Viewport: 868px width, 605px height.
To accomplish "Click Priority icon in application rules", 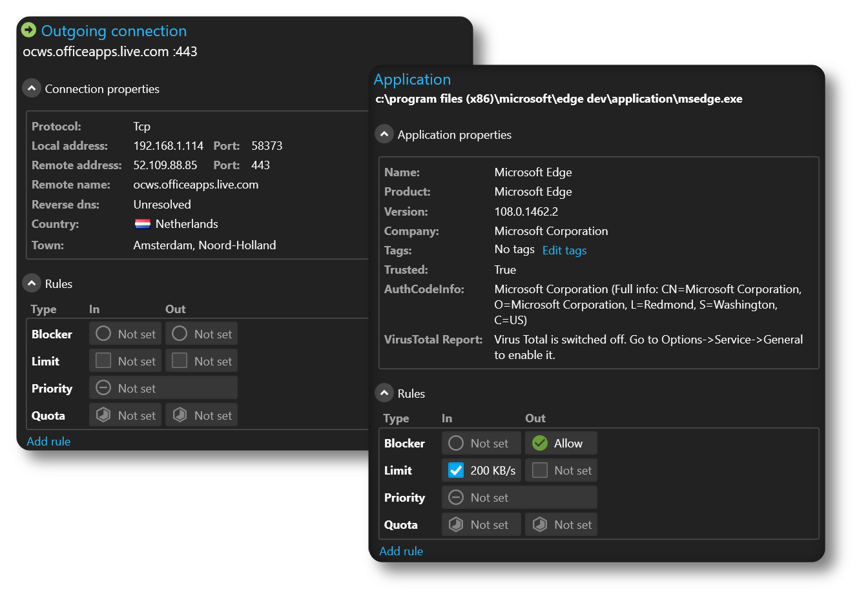I will [x=456, y=497].
